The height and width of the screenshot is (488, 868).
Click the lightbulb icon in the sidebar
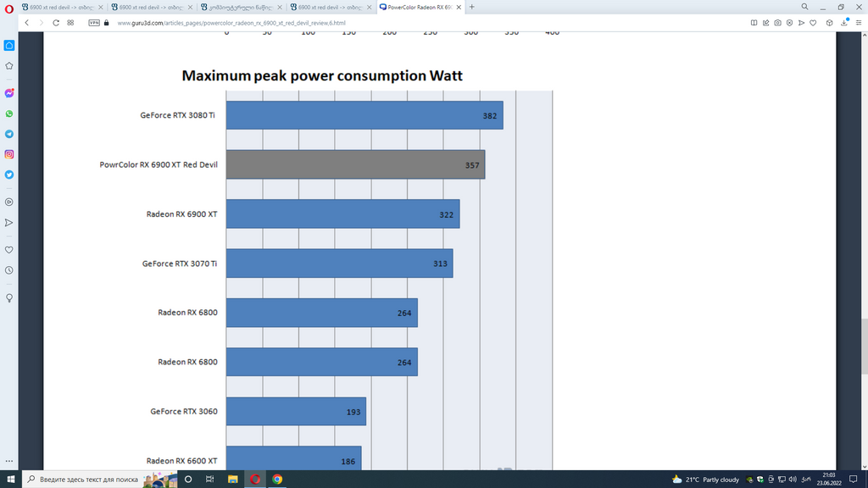pyautogui.click(x=9, y=298)
